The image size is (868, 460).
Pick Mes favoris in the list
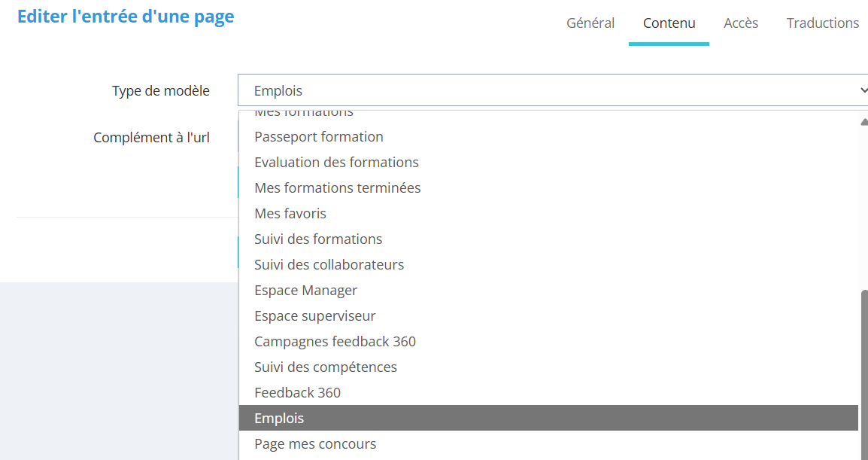point(290,214)
